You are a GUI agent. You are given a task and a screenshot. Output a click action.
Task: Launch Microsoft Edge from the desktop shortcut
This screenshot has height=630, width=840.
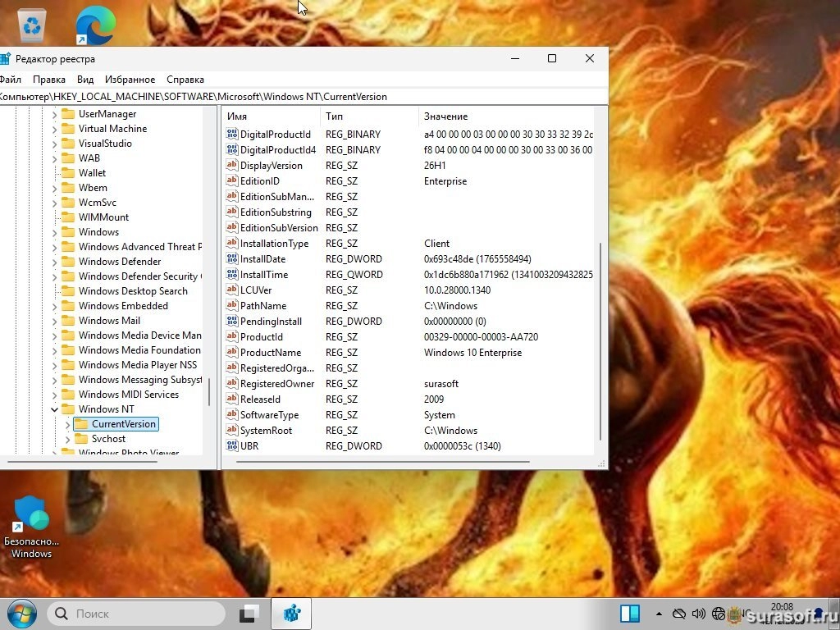[95, 25]
